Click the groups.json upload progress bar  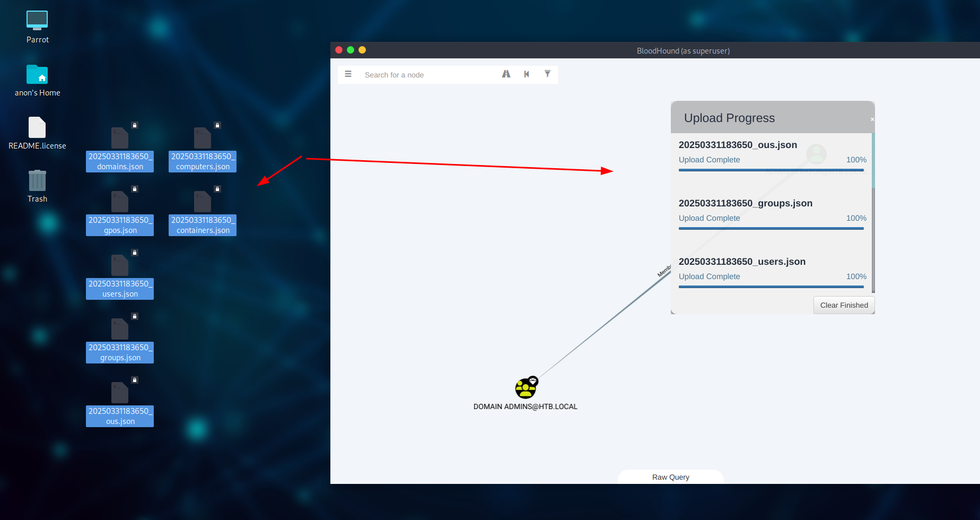[771, 229]
